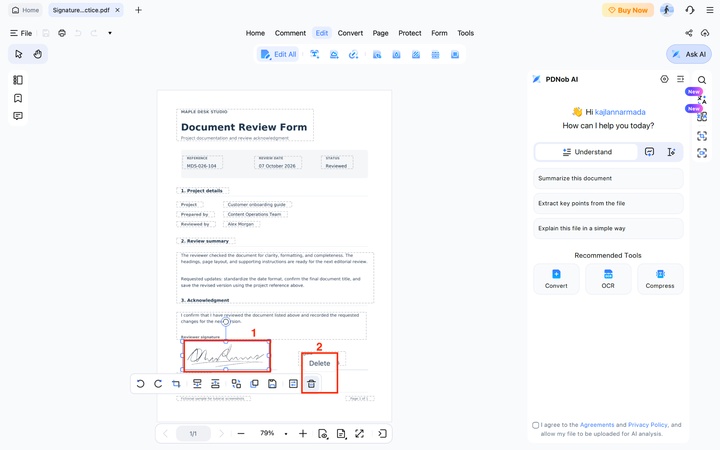
Task: Collapse the PDNob AI panel
Action: [x=681, y=79]
